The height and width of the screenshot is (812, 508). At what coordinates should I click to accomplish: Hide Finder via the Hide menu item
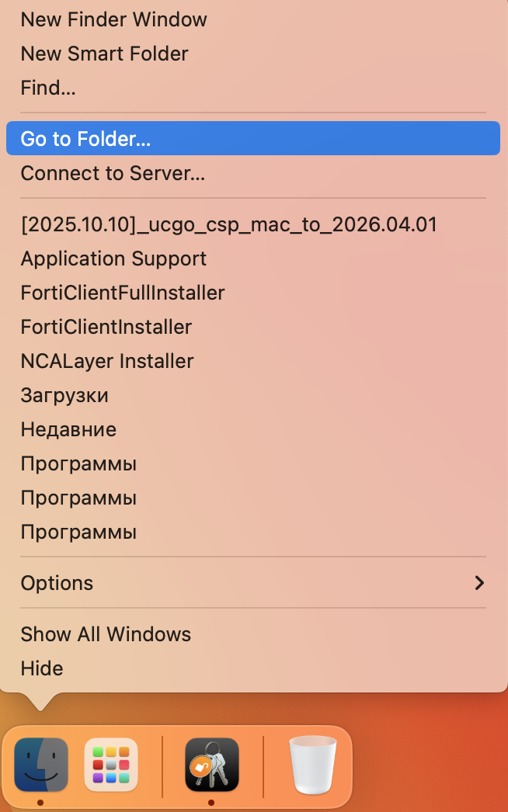[x=42, y=668]
